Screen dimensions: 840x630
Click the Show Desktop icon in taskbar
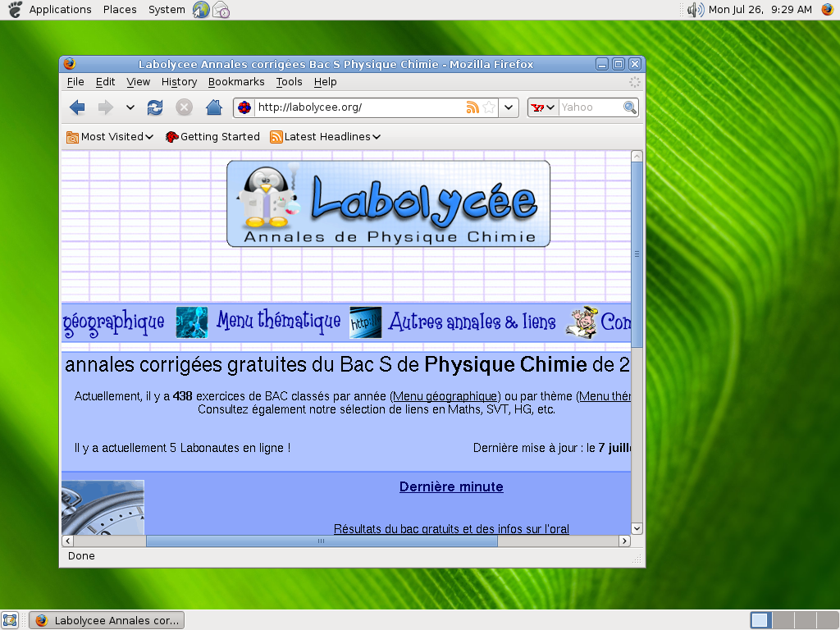coord(11,620)
